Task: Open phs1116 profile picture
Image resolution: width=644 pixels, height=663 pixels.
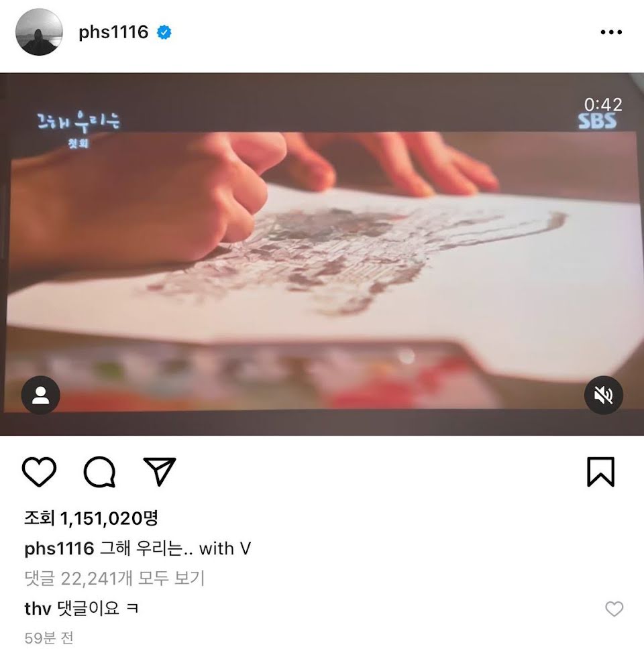Action: [x=39, y=32]
